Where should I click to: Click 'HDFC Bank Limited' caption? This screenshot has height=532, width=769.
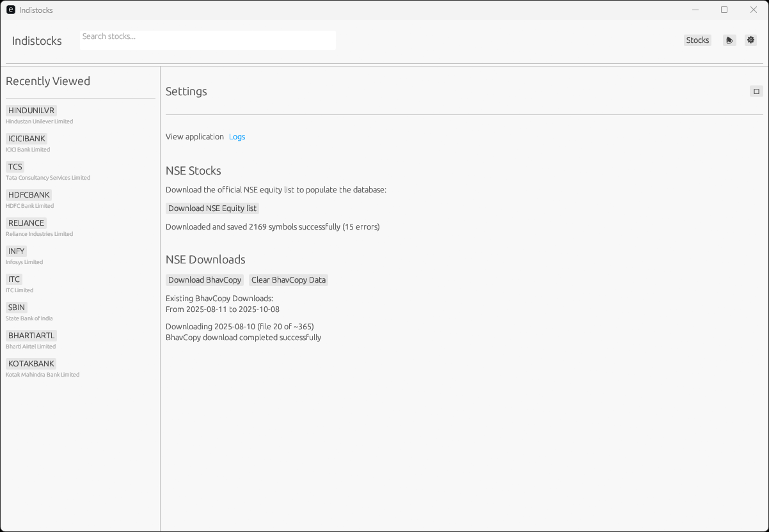tap(30, 206)
